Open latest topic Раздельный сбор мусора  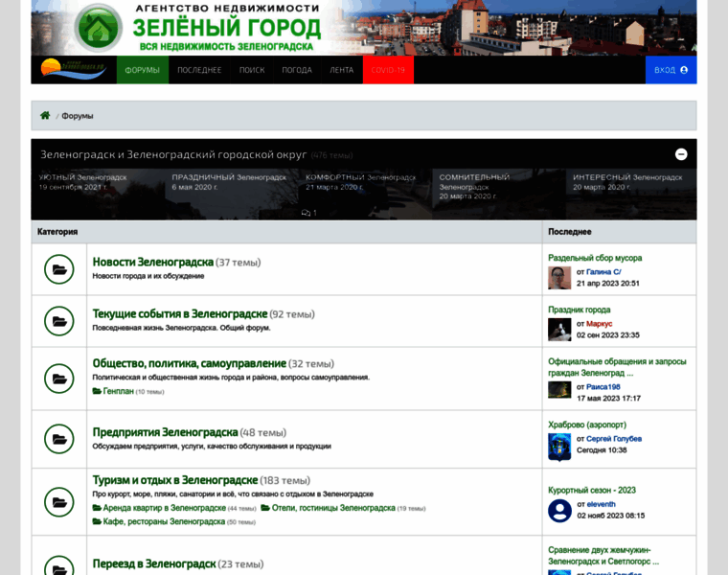595,258
